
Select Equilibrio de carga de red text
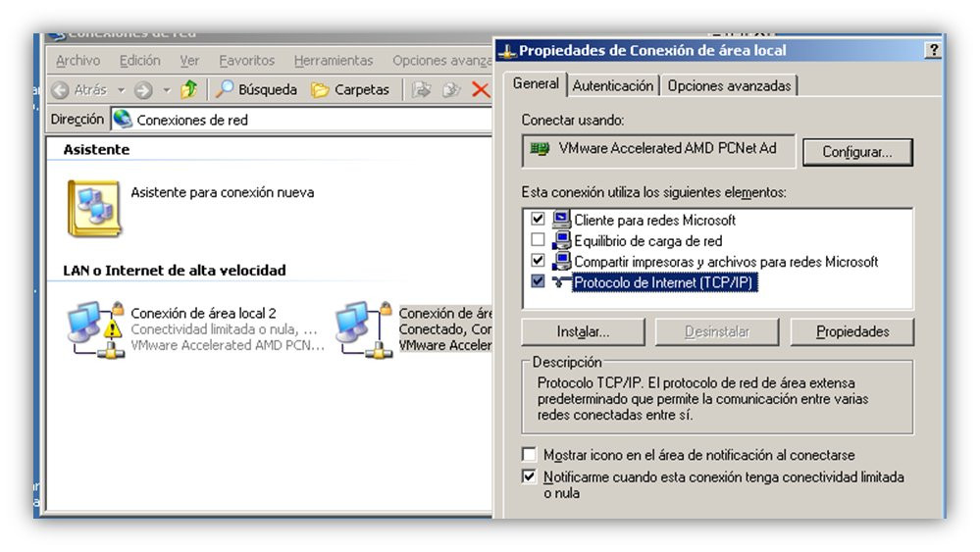click(648, 241)
